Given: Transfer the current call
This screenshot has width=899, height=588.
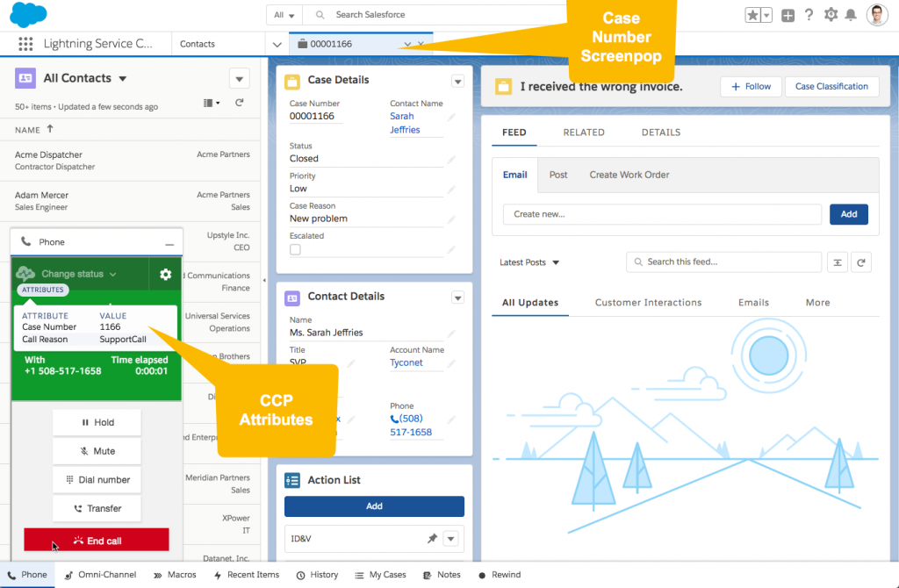Looking at the screenshot, I should coord(97,508).
